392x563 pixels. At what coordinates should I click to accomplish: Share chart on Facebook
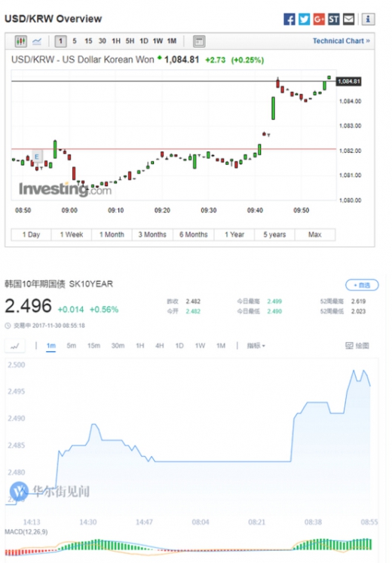tap(289, 19)
